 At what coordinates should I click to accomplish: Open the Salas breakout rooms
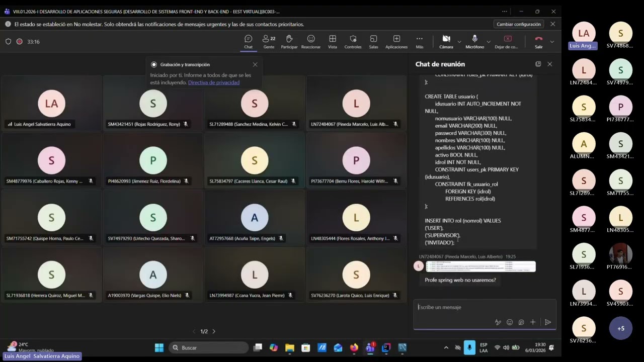point(373,42)
